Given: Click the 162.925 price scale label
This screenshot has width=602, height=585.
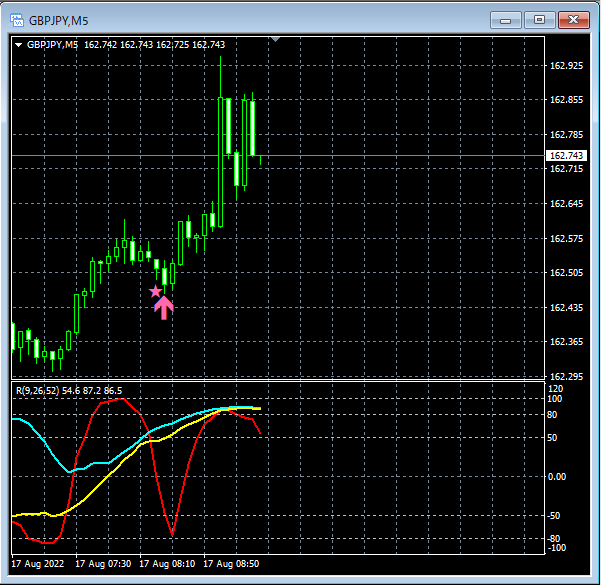Looking at the screenshot, I should 566,66.
